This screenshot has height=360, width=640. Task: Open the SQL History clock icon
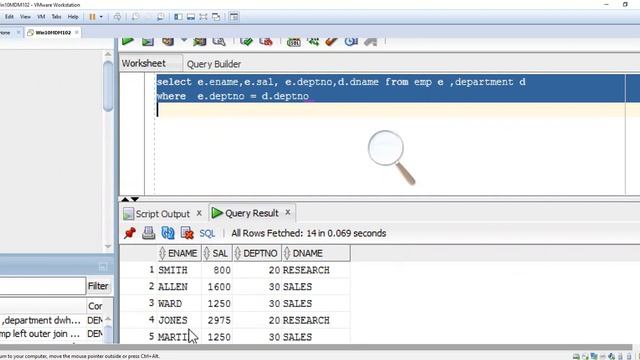coord(351,41)
